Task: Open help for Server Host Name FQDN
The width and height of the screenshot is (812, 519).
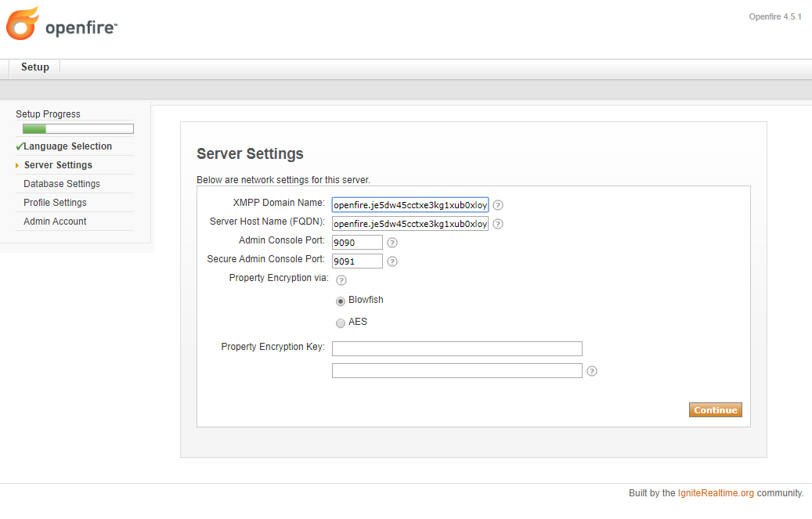Action: tap(498, 223)
